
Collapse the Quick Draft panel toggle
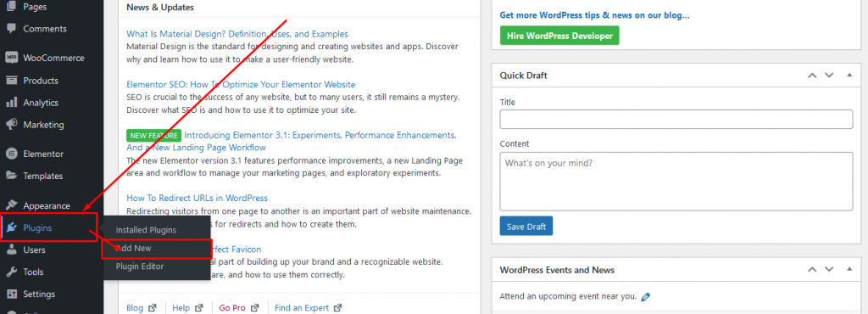coord(849,76)
